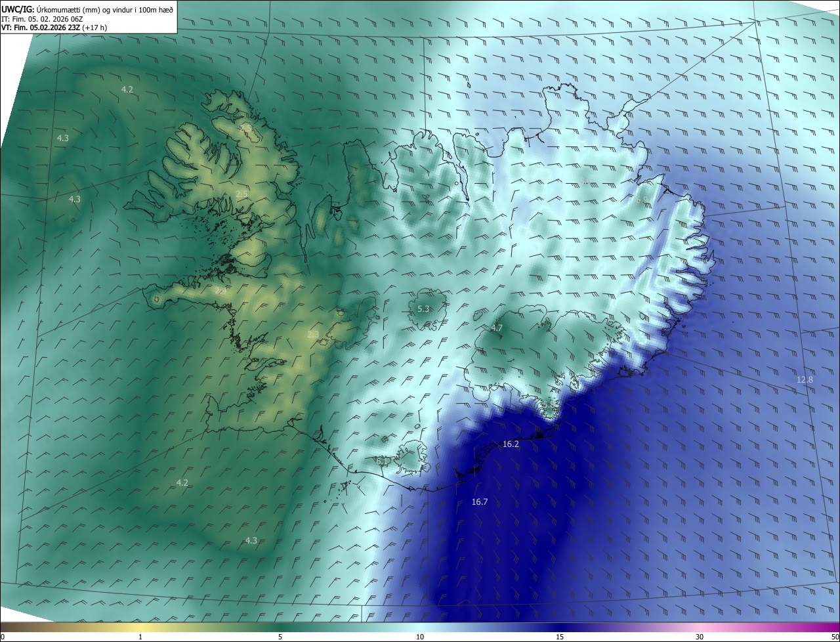Click the 16.2 value on the southeast coast
The height and width of the screenshot is (642, 840).
[x=511, y=444]
